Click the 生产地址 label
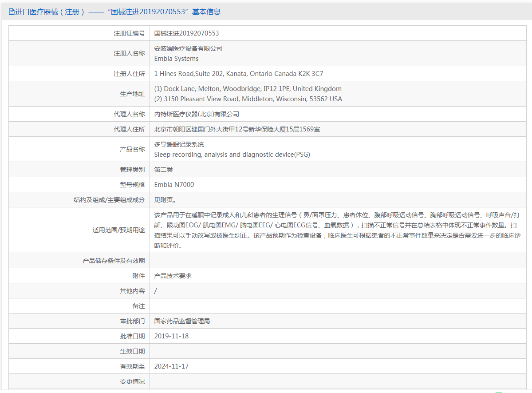This screenshot has width=532, height=393. click(132, 94)
